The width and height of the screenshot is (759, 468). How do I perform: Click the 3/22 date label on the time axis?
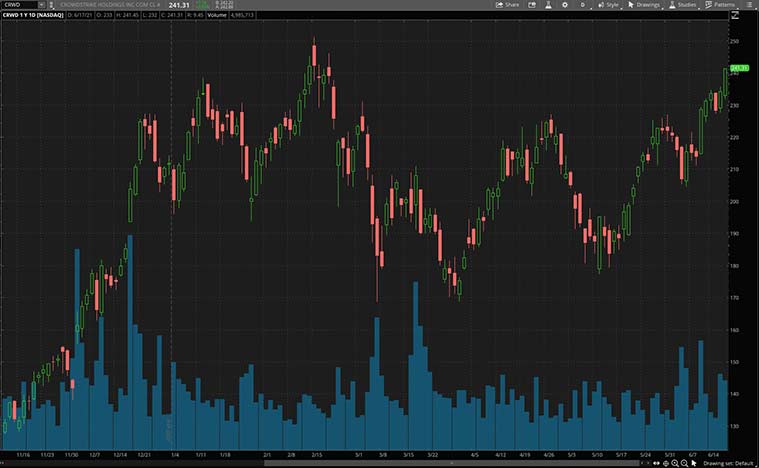433,455
